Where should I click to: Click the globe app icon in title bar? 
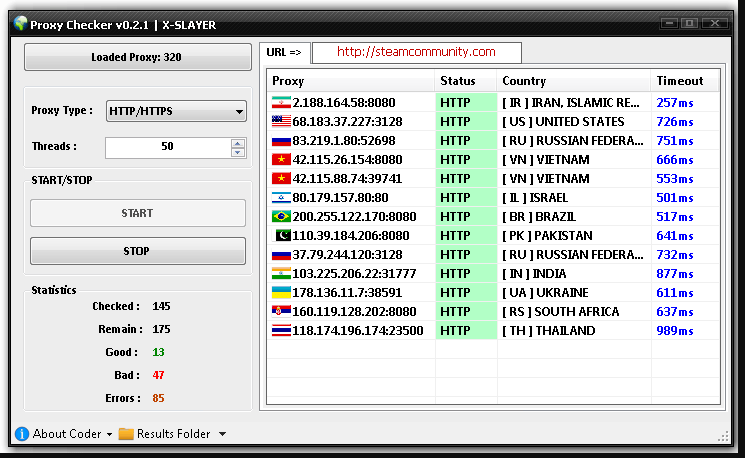pos(20,24)
